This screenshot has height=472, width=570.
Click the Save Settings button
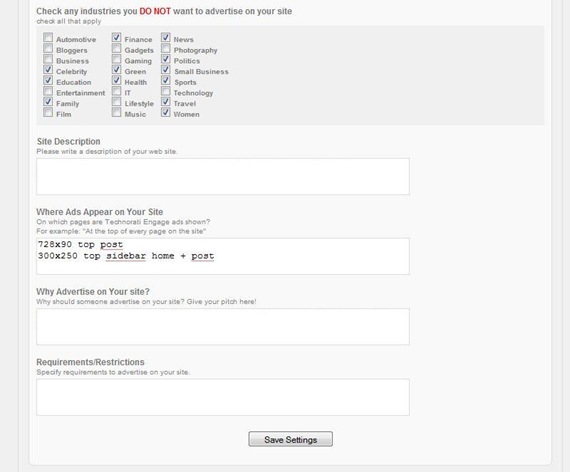(x=290, y=439)
